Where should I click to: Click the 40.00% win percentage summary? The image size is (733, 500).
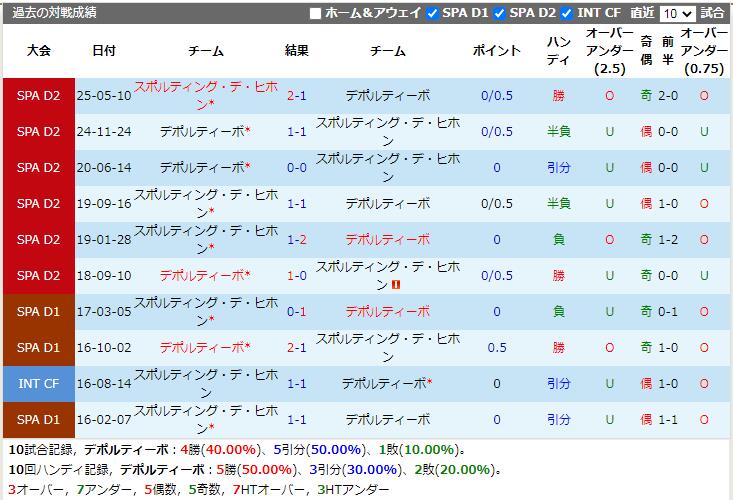230,450
